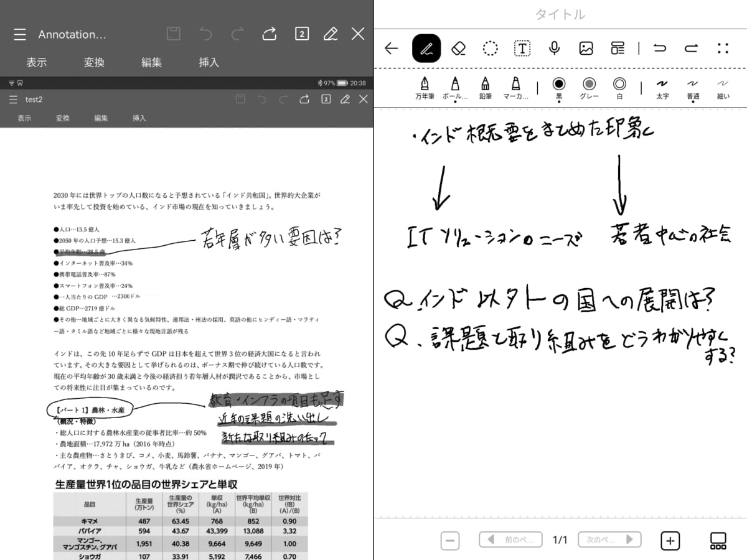Open the hamburger menu beside Annotation
Image resolution: width=747 pixels, height=560 pixels.
tap(20, 34)
